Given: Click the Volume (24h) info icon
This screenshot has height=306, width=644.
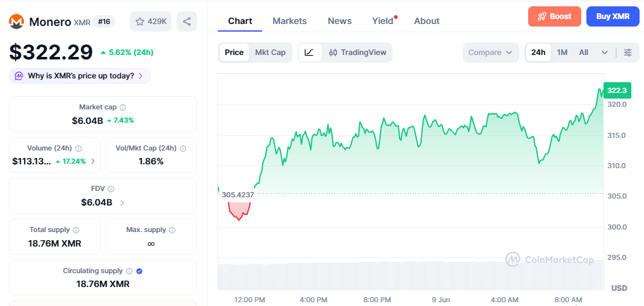Looking at the screenshot, I should pyautogui.click(x=79, y=148).
